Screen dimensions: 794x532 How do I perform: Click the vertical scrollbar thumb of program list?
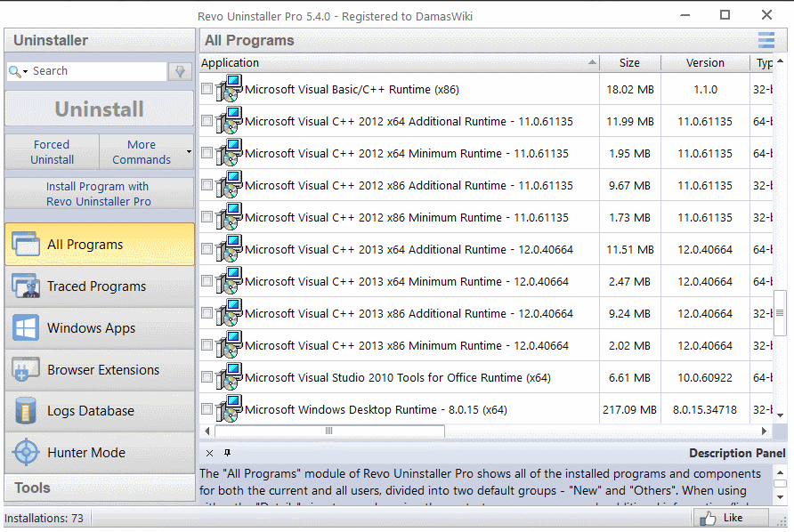(x=780, y=313)
